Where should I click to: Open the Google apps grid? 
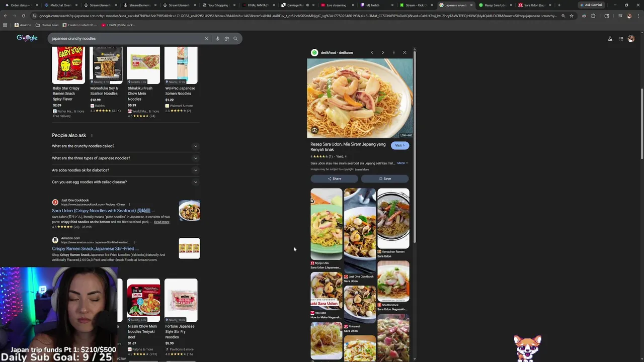click(621, 39)
